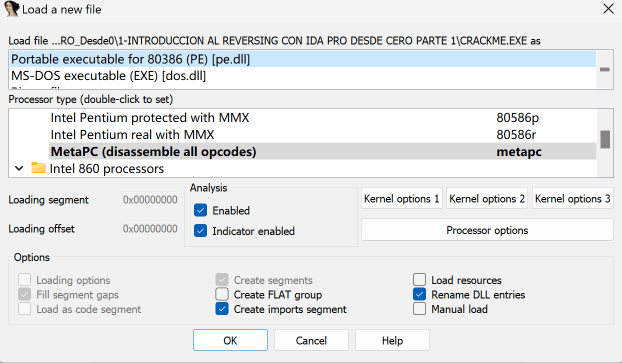Click the file format list scrollbar thumb
Image resolution: width=622 pixels, height=363 pixels.
click(605, 69)
